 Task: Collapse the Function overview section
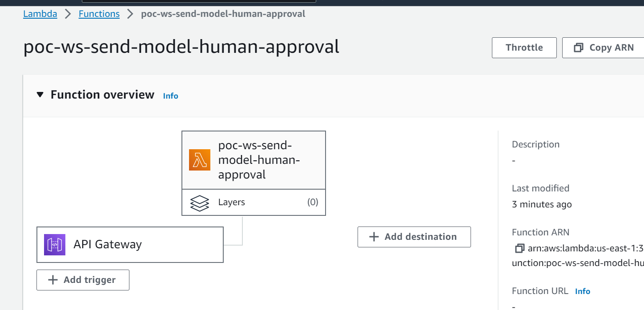pos(40,94)
